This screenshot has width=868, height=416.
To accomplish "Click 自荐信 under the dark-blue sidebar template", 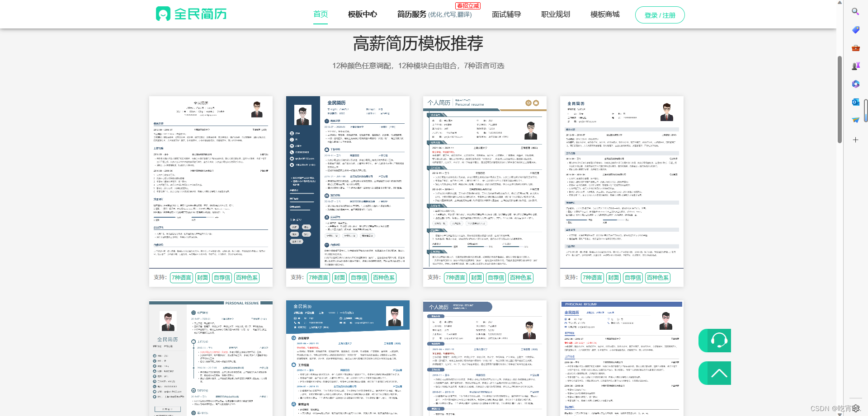I will pos(359,278).
